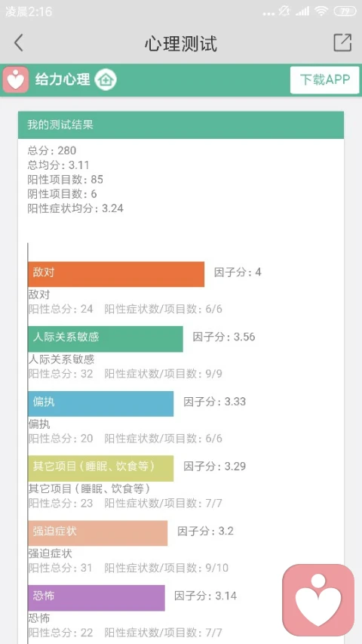Select the green 人际关系敏感 bar
The width and height of the screenshot is (362, 644).
tap(106, 339)
